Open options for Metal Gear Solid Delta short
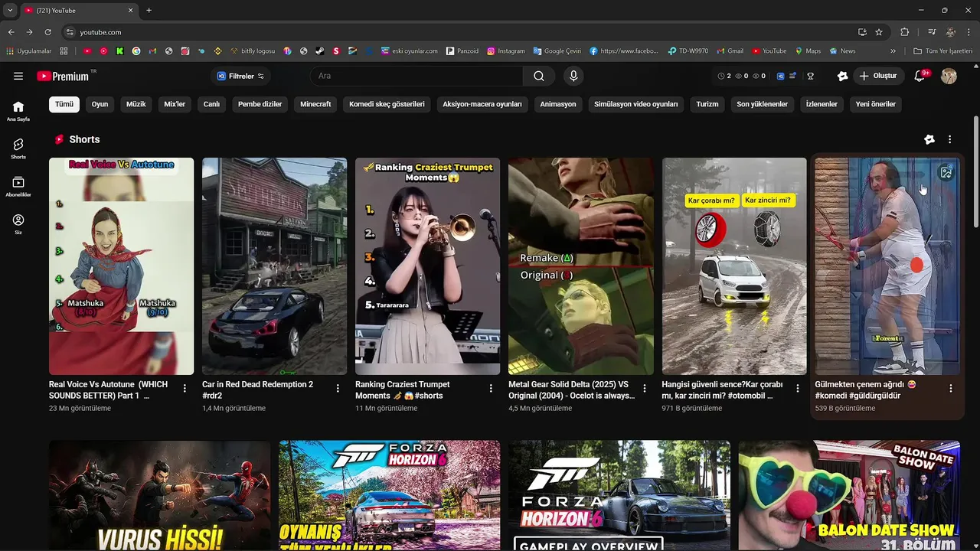980x551 pixels. tap(644, 389)
